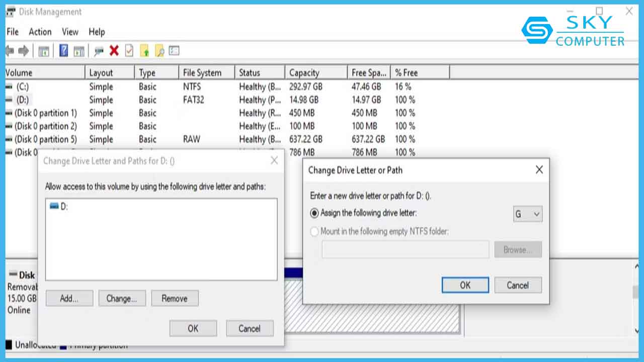Click Cancel in Change Drive Letter or Path
Image resolution: width=644 pixels, height=362 pixels.
tap(518, 285)
